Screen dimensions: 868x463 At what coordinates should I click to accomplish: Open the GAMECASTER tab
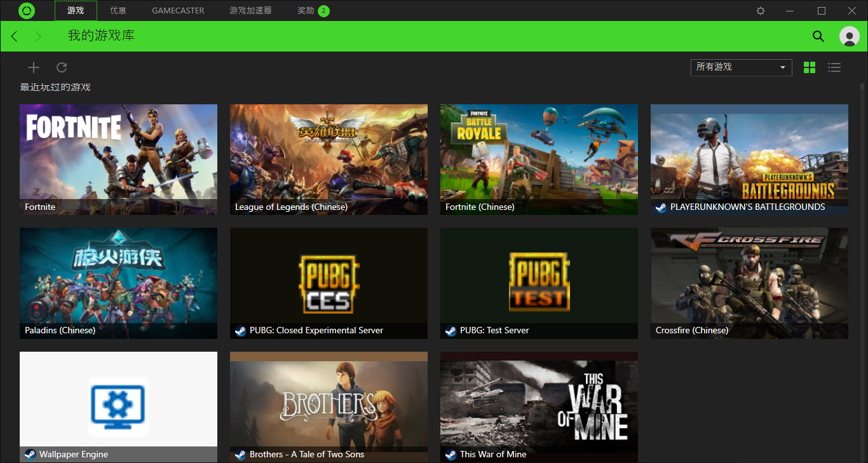click(179, 11)
